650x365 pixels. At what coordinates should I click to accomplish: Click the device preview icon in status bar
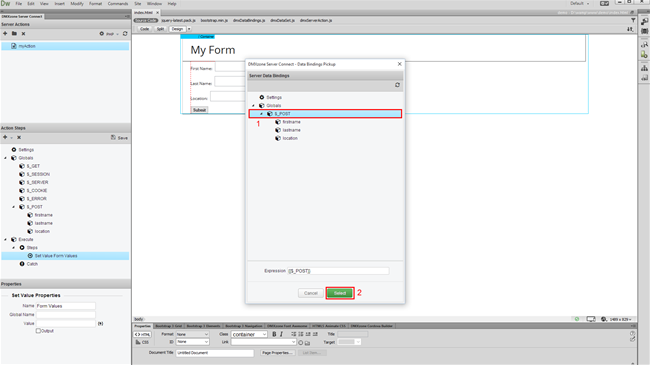point(591,319)
